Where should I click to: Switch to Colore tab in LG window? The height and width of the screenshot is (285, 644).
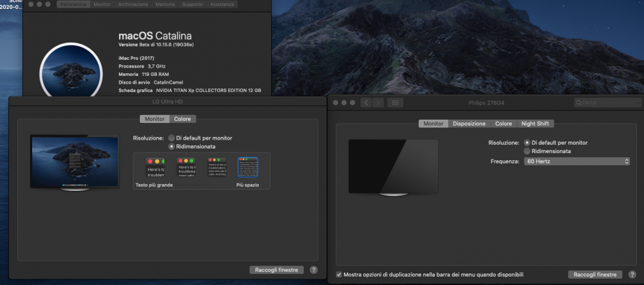(x=182, y=119)
